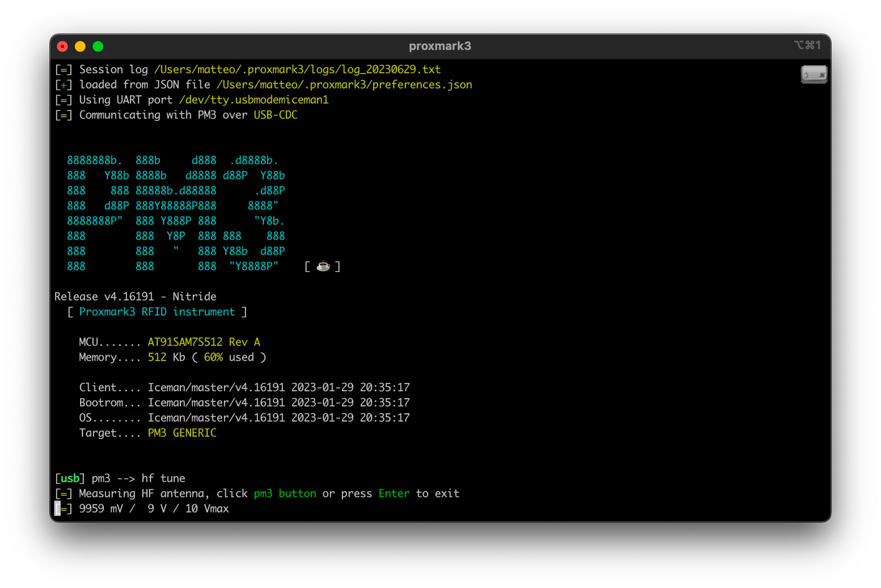
Task: Click the preferences.json file path
Action: pyautogui.click(x=344, y=85)
